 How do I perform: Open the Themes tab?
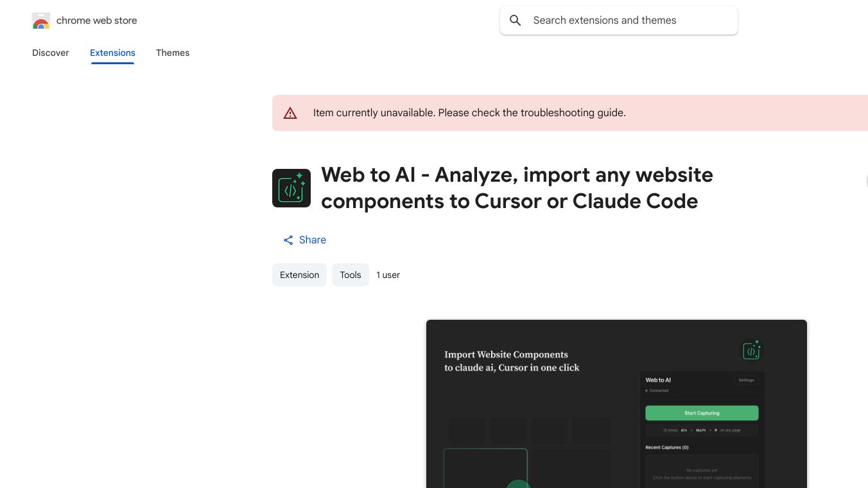(x=173, y=53)
